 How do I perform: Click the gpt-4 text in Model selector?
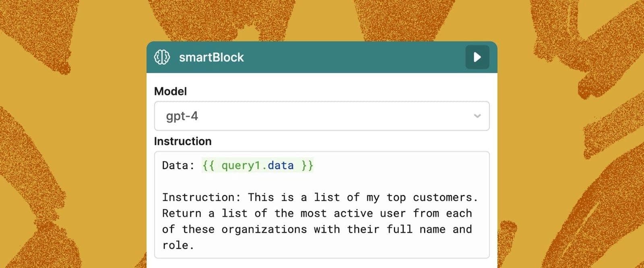[182, 116]
